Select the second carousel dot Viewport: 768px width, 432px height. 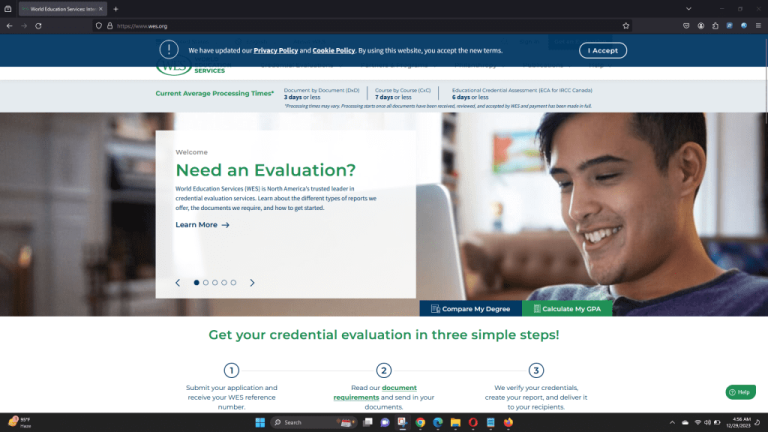206,283
